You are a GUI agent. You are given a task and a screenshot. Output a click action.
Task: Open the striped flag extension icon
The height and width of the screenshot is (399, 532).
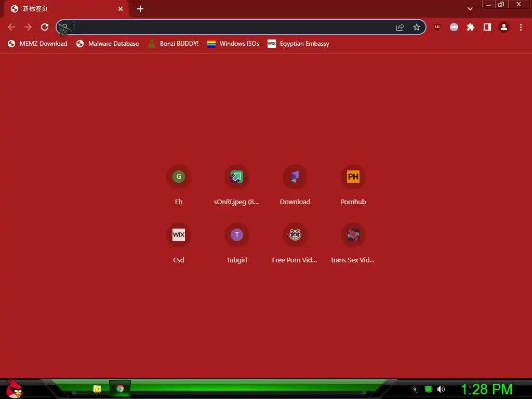454,27
